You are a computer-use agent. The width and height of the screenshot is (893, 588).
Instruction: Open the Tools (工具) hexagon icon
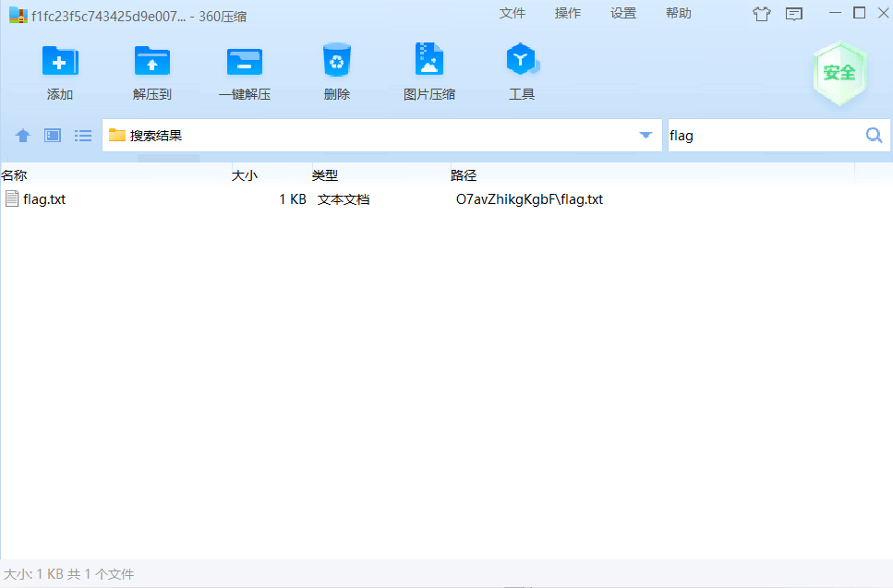tap(521, 59)
